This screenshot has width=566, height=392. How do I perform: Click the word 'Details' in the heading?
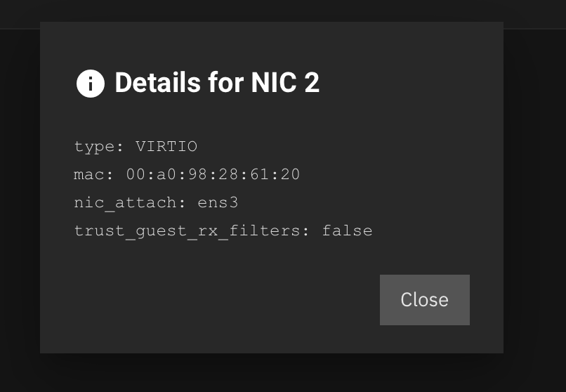point(158,83)
